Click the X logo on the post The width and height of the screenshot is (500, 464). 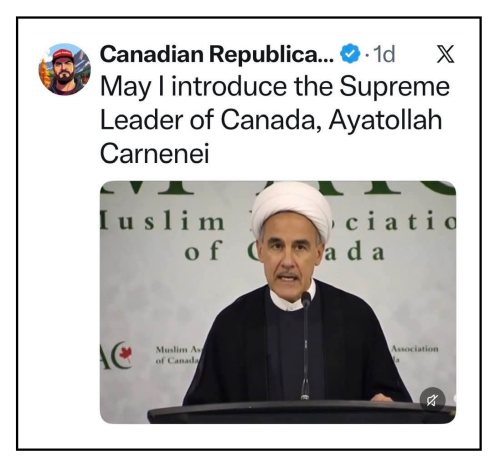point(445,54)
